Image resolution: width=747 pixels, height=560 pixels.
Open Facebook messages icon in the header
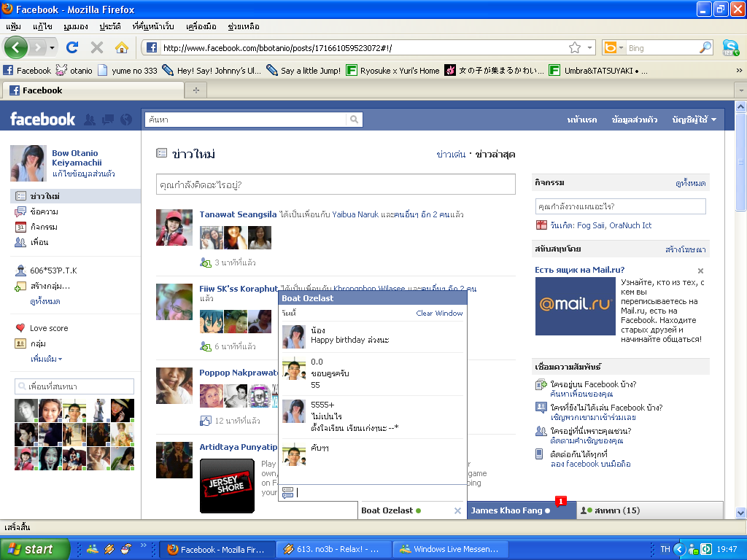point(108,120)
